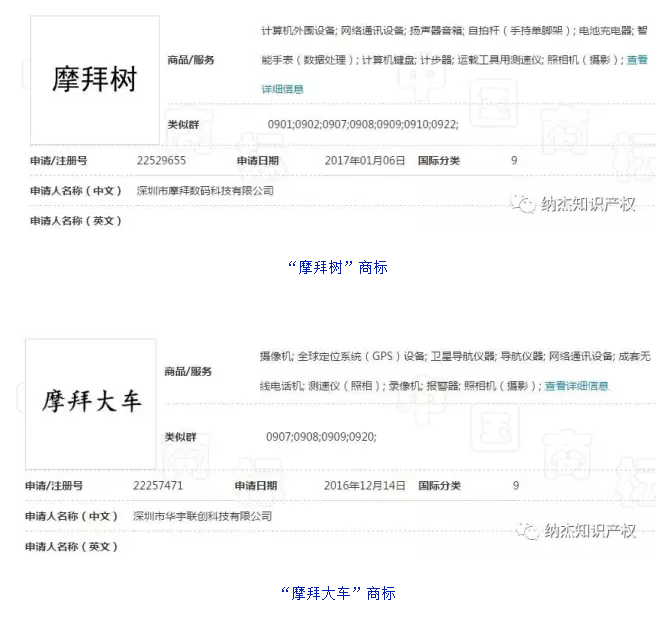
Task: Select registration number 22529655
Action: tap(161, 161)
